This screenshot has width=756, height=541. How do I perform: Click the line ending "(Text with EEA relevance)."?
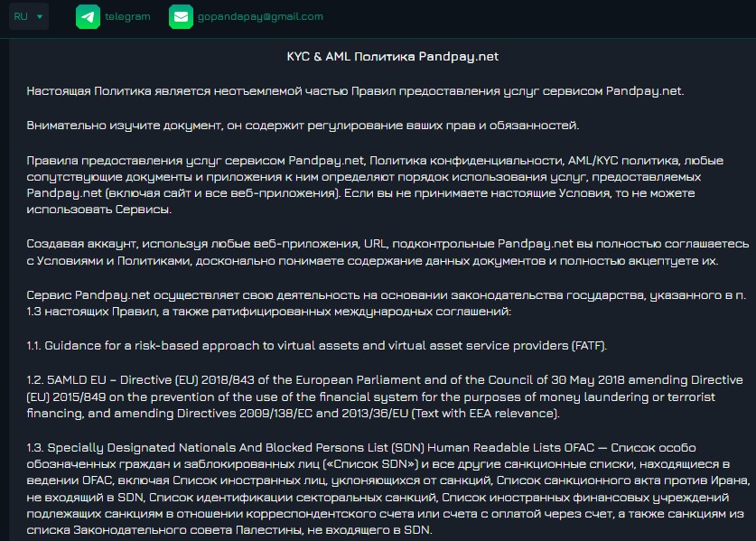[294, 414]
